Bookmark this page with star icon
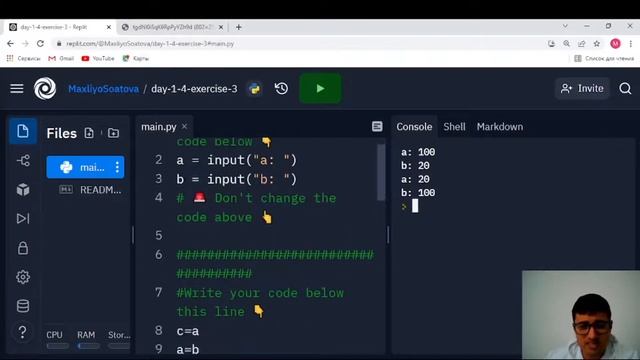Viewport: 640px width, 360px height. pyautogui.click(x=597, y=43)
